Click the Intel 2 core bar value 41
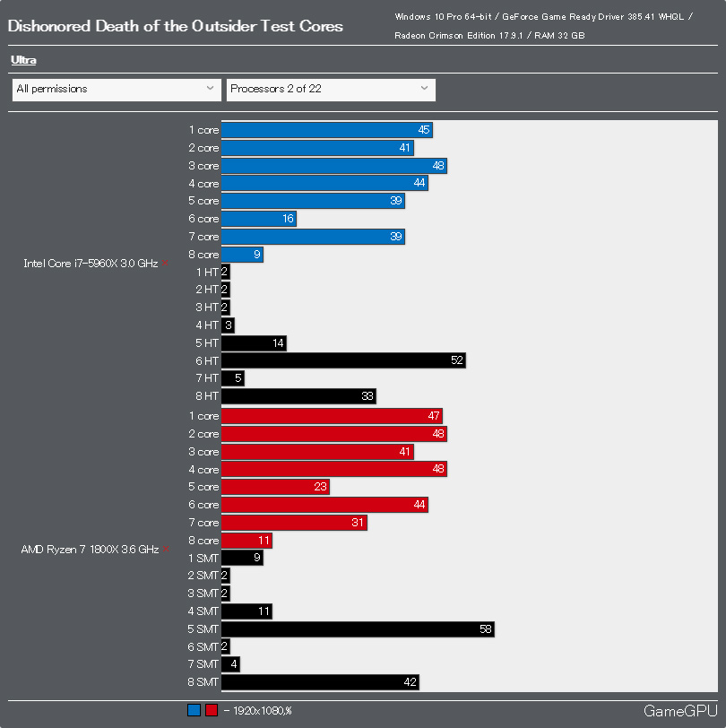The width and height of the screenshot is (726, 728). click(405, 148)
